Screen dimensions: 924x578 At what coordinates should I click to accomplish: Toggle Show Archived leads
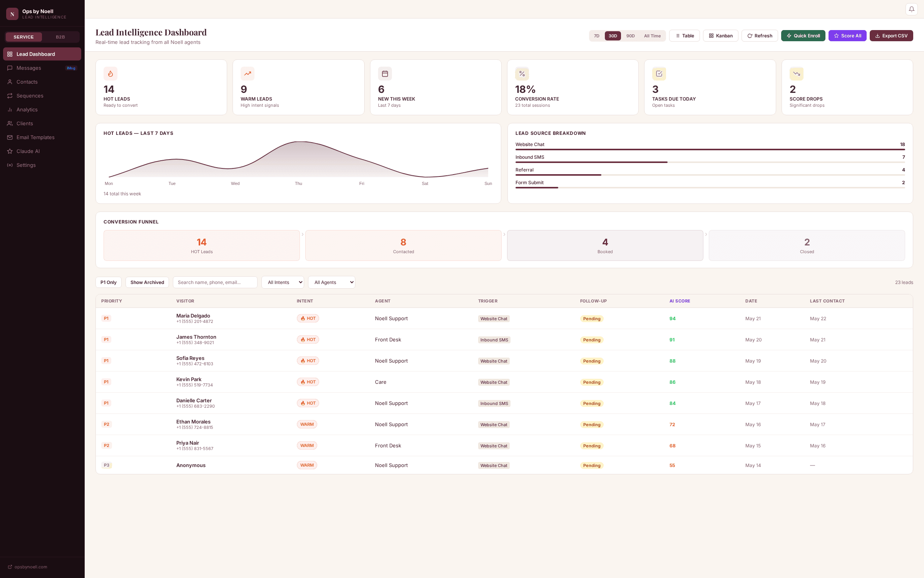click(x=147, y=282)
